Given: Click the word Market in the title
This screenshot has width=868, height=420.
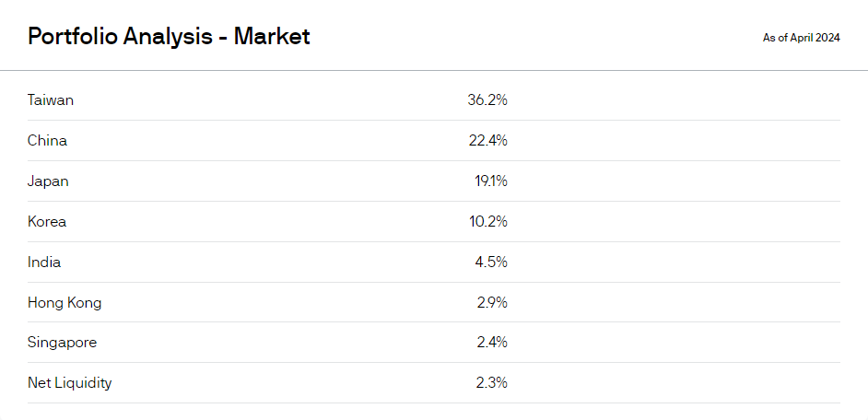Looking at the screenshot, I should pos(272,37).
